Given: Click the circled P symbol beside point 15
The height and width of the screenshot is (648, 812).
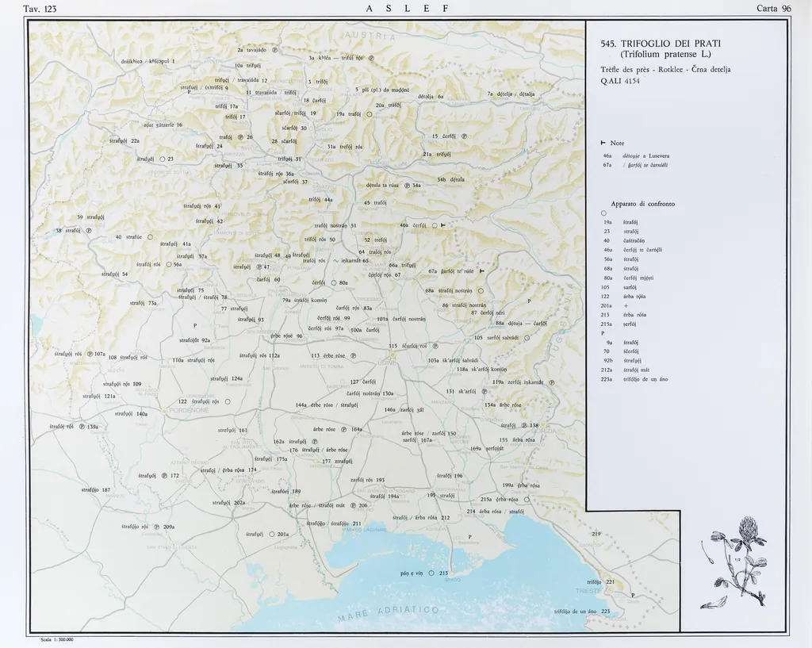Looking at the screenshot, I should coord(464,136).
